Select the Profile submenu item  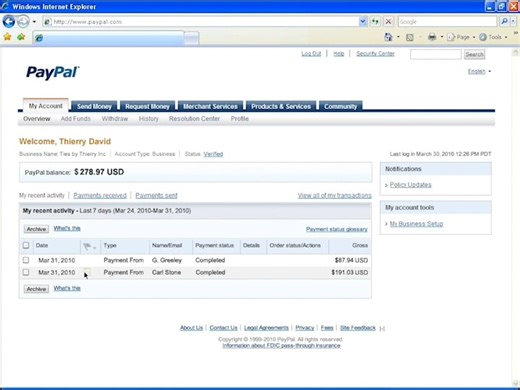240,119
